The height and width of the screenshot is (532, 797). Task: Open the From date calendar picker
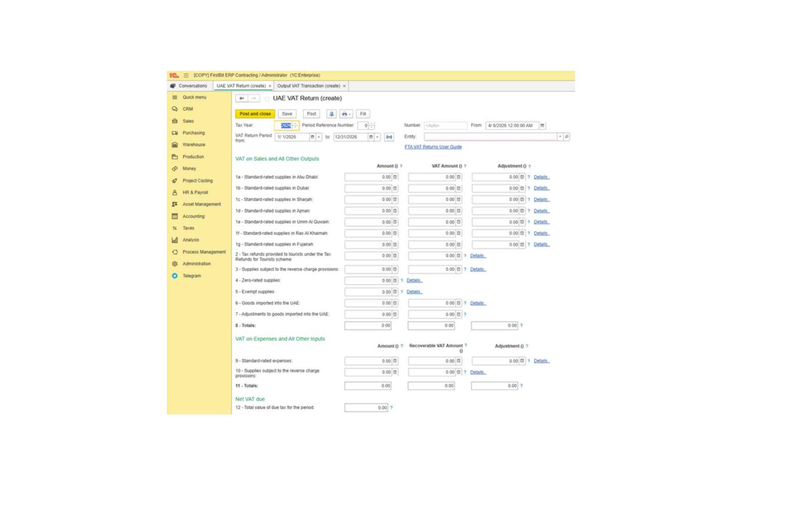(x=542, y=125)
